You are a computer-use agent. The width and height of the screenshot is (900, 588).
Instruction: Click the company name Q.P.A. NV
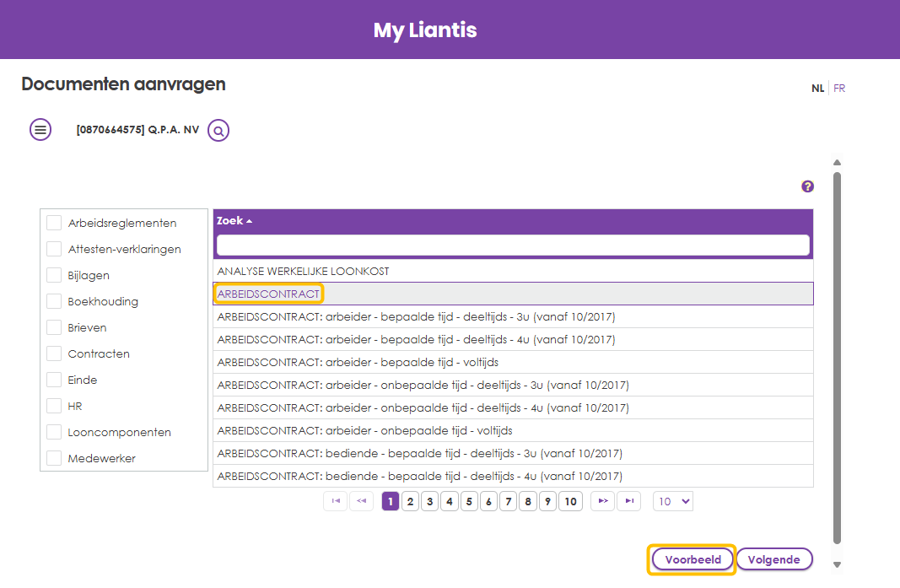click(174, 130)
